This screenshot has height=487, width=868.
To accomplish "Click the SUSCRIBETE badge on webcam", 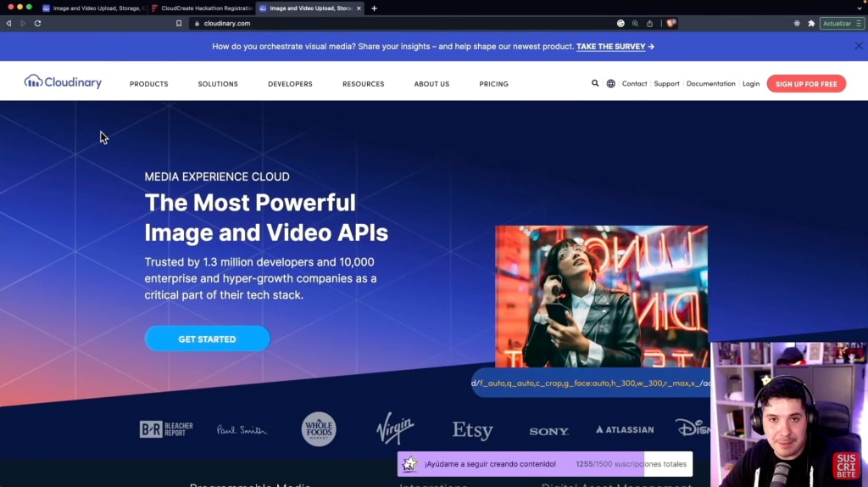I will tap(846, 466).
